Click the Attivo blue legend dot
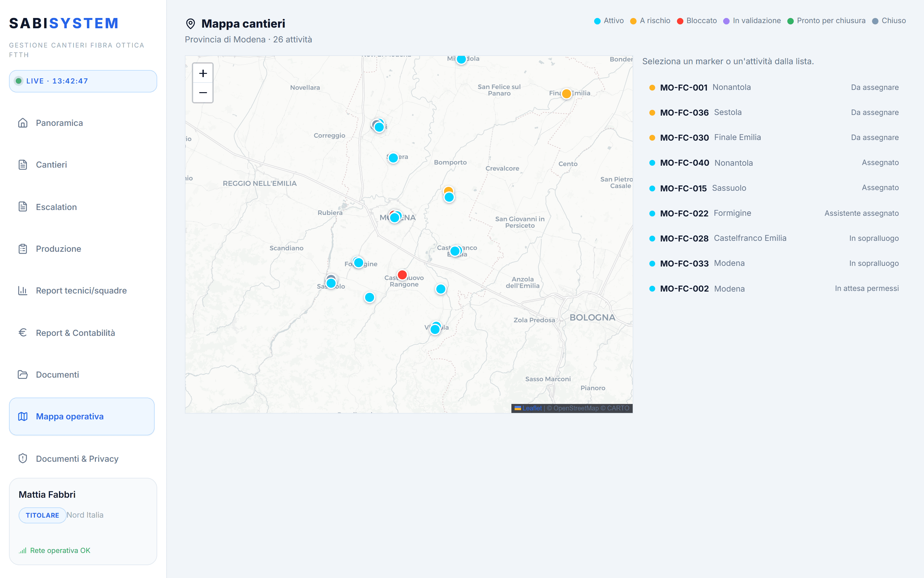The image size is (924, 578). [x=597, y=21]
